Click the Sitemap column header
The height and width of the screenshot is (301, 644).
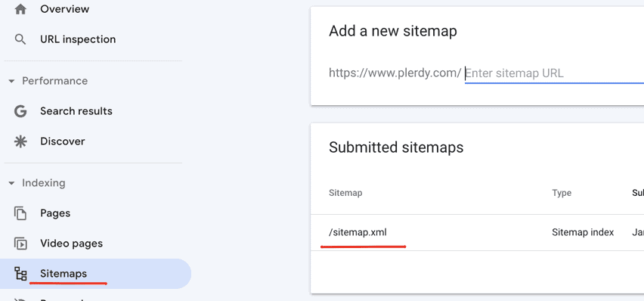point(345,193)
